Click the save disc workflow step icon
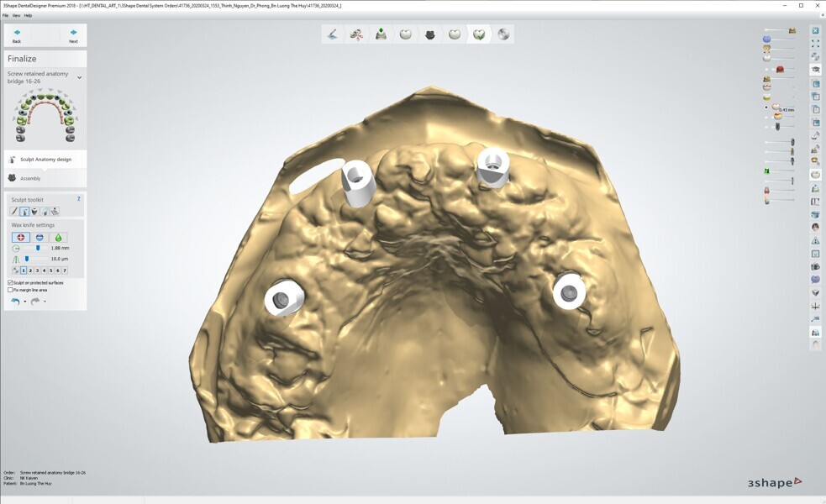The image size is (826, 504). click(503, 34)
